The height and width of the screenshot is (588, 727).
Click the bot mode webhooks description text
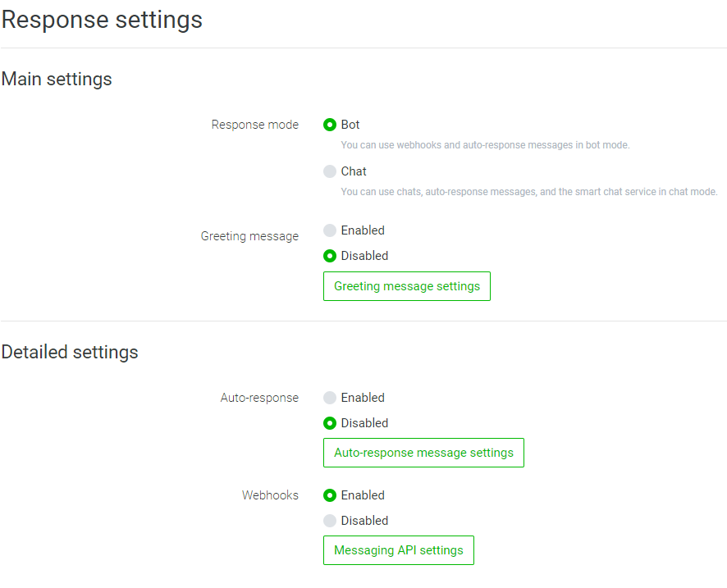pyautogui.click(x=485, y=145)
